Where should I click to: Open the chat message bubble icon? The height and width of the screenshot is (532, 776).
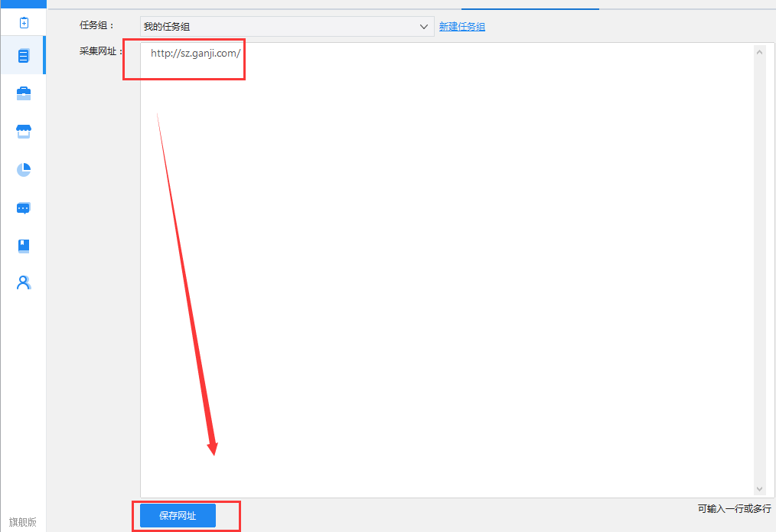coord(24,208)
